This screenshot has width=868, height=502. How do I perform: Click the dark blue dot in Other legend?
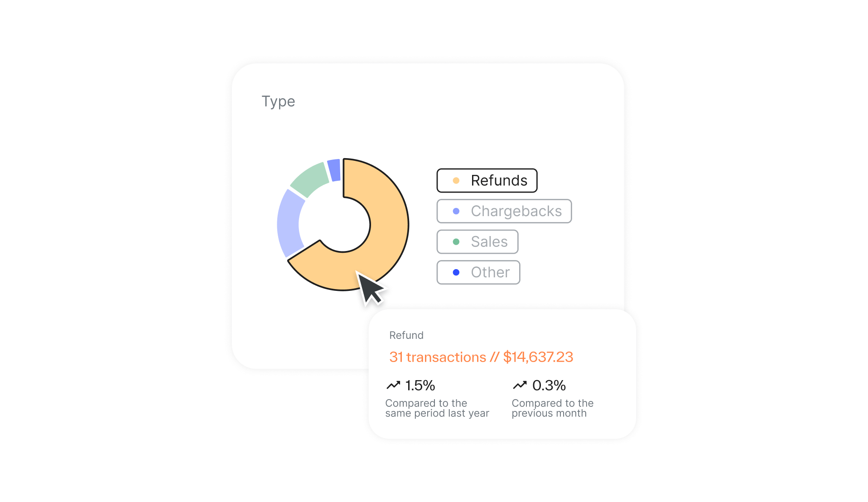[x=456, y=272]
